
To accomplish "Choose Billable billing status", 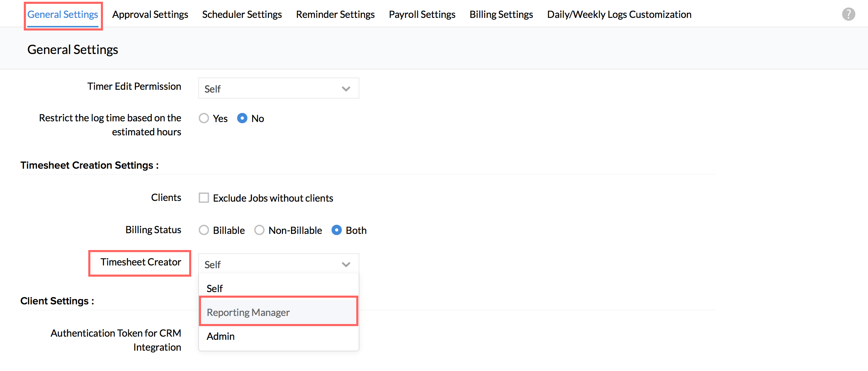I will [204, 230].
